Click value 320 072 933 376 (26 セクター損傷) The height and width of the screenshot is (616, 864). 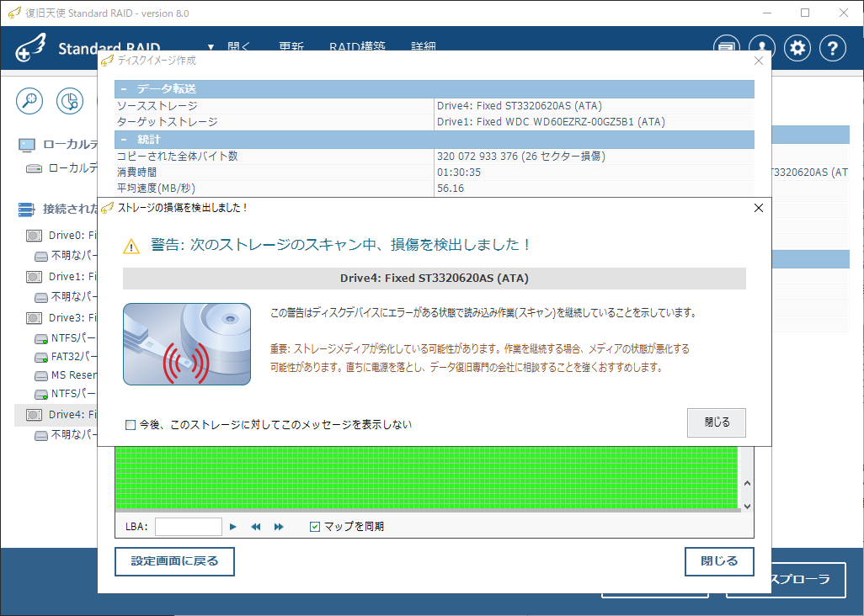pyautogui.click(x=521, y=157)
